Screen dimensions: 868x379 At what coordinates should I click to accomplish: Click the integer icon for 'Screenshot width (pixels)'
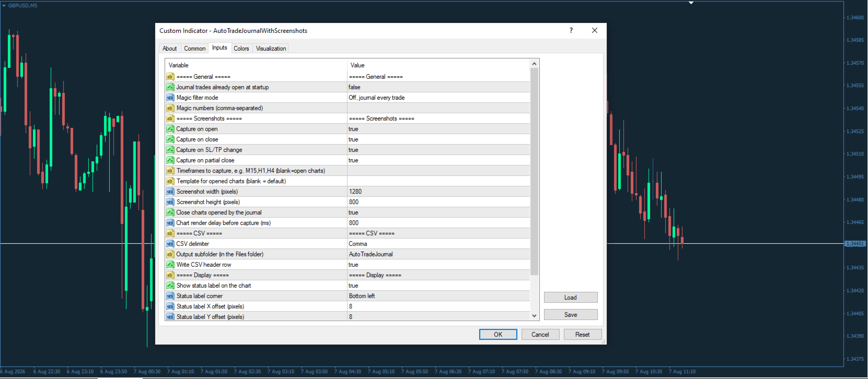[x=170, y=192]
